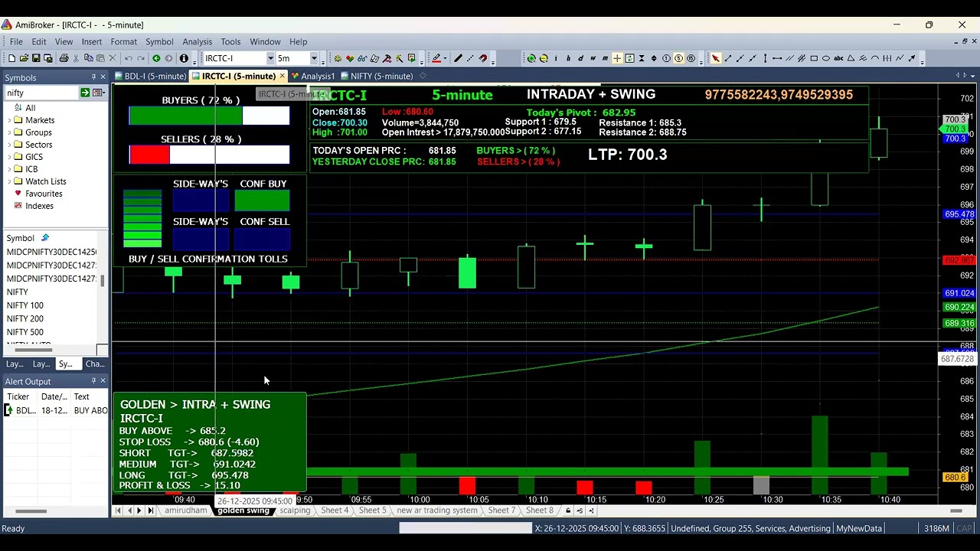The image size is (980, 551).
Task: Print the chart with the printer icon
Action: coord(64,58)
